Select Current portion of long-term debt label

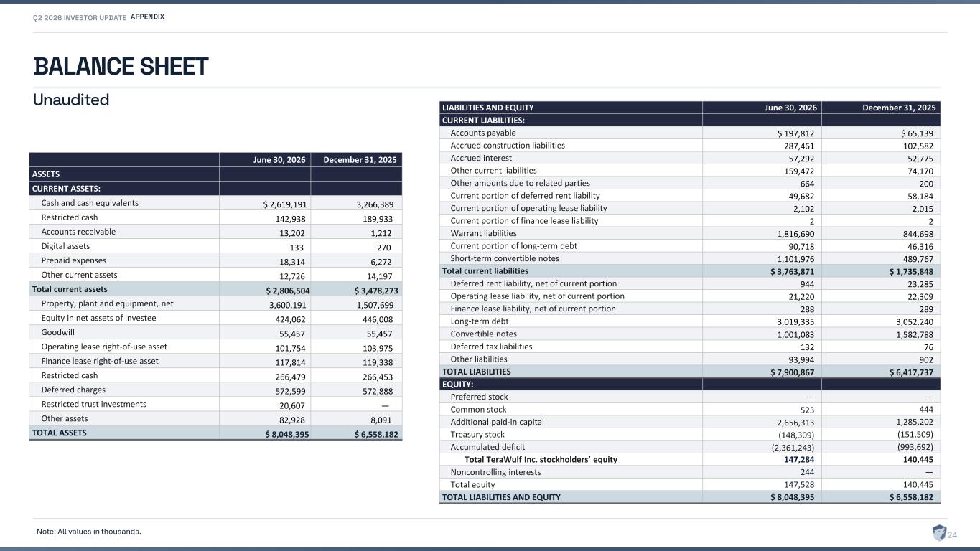point(513,245)
